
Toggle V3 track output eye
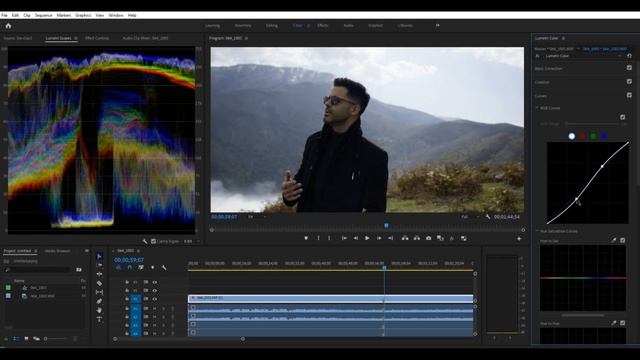click(155, 282)
